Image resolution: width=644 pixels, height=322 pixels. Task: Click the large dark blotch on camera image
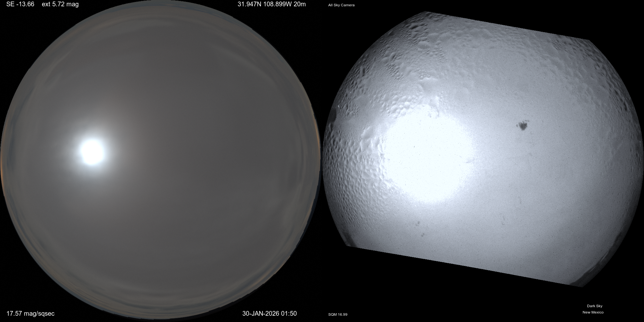tap(523, 126)
